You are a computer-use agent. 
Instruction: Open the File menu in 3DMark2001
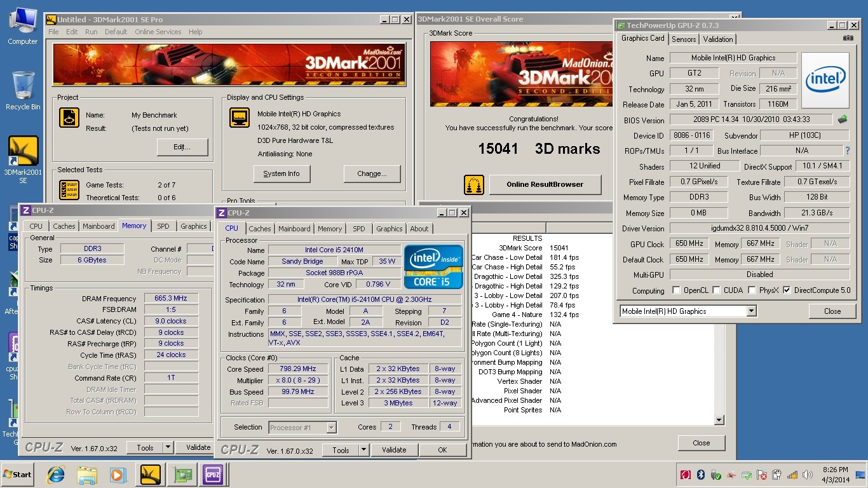[53, 32]
